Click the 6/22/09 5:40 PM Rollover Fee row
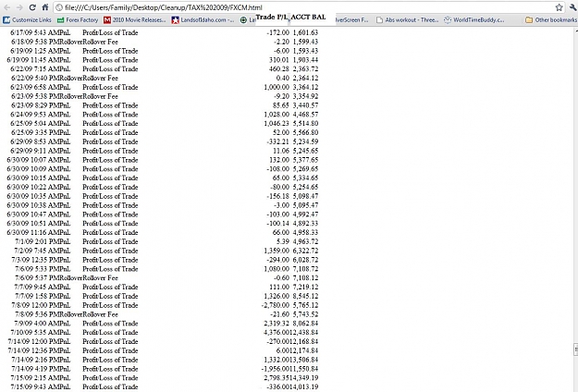 164,78
